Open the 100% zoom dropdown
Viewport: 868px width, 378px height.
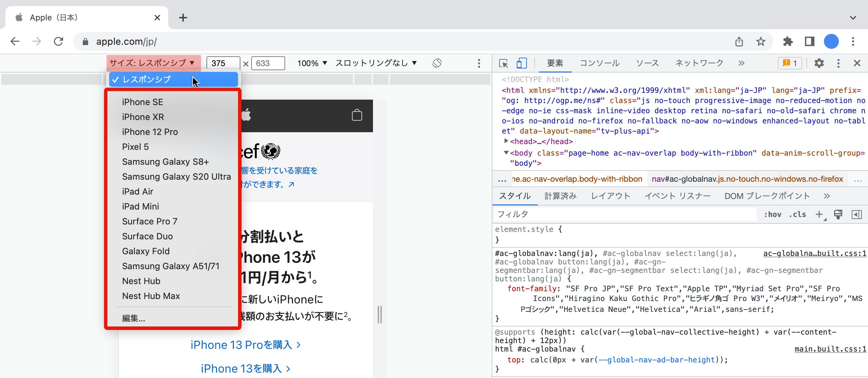pyautogui.click(x=312, y=63)
